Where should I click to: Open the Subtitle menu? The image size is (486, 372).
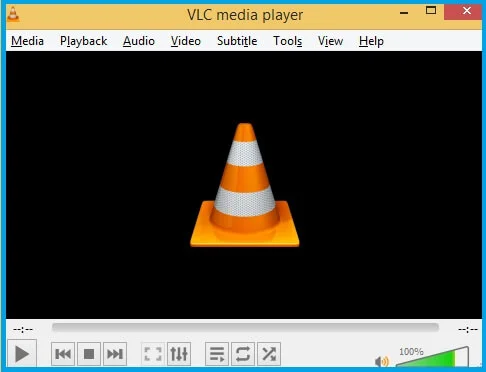click(237, 41)
